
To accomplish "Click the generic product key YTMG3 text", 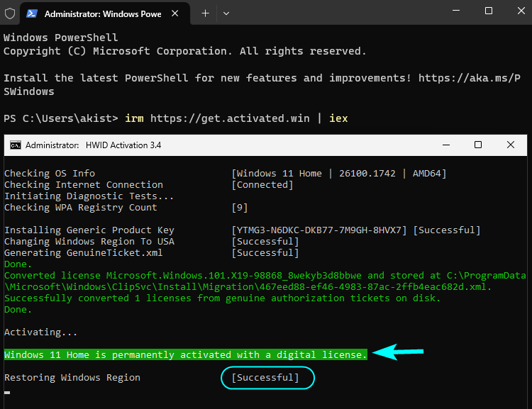I will (319, 230).
